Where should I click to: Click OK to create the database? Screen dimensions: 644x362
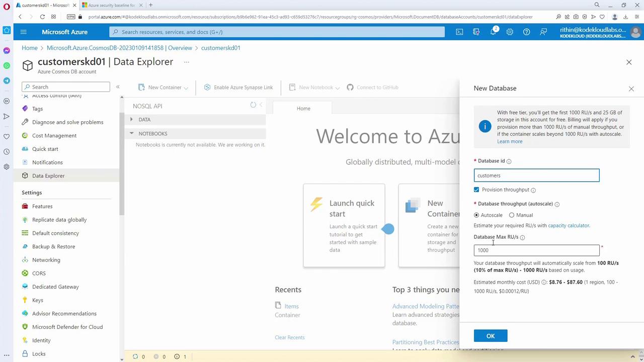(x=491, y=336)
